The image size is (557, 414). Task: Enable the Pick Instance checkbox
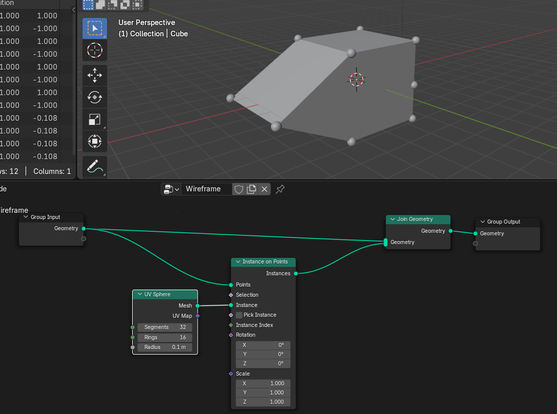[x=239, y=315]
